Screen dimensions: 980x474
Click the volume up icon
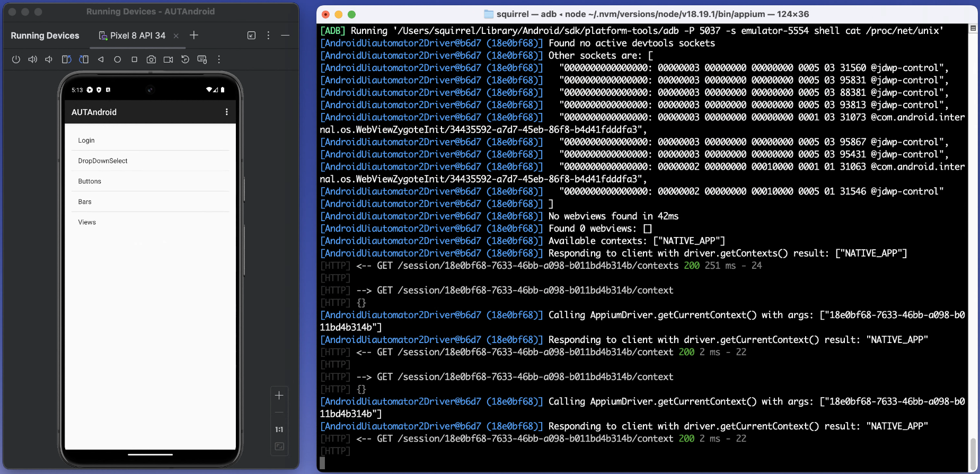(x=33, y=59)
